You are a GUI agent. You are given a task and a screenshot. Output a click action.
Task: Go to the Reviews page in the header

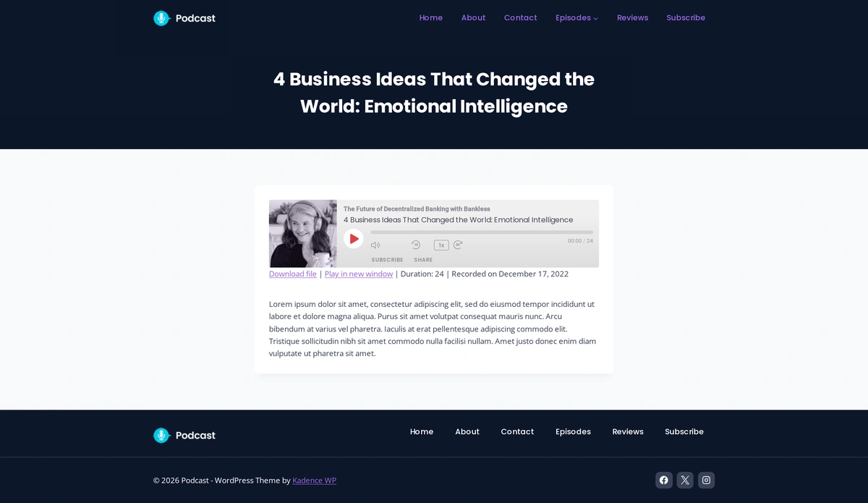(632, 18)
